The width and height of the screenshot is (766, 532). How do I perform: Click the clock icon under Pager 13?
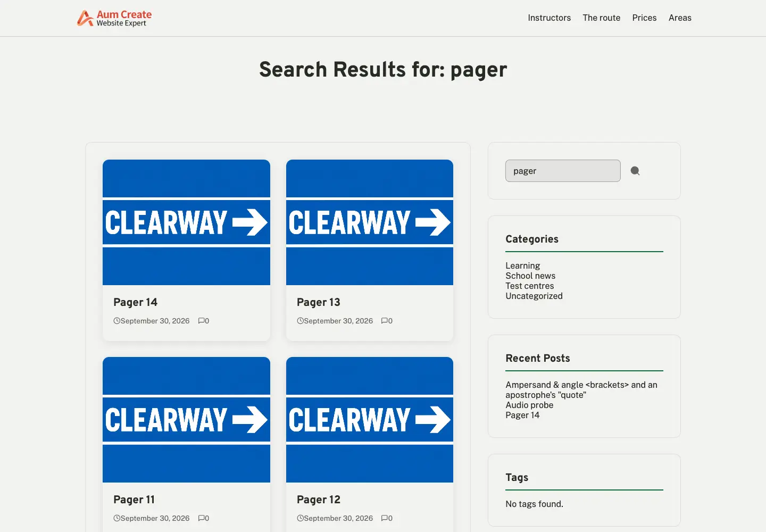pos(300,321)
